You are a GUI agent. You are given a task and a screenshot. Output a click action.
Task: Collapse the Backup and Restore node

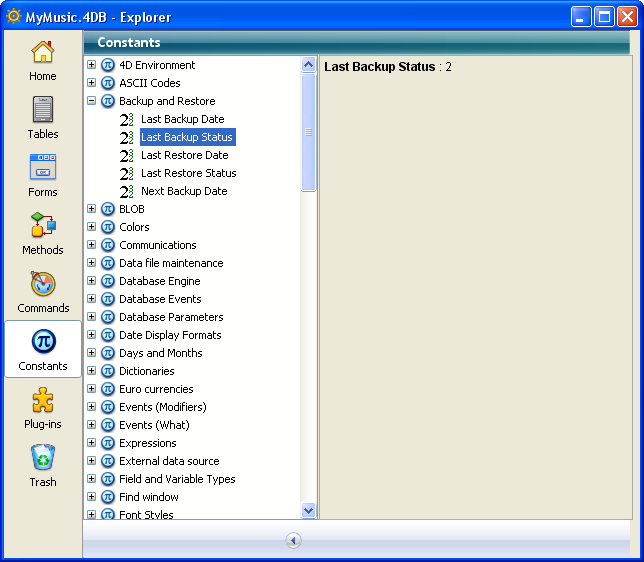click(x=92, y=101)
